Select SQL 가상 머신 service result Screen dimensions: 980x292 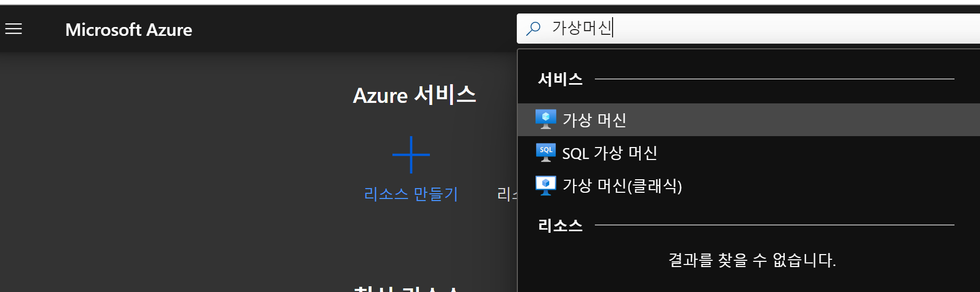click(x=748, y=153)
